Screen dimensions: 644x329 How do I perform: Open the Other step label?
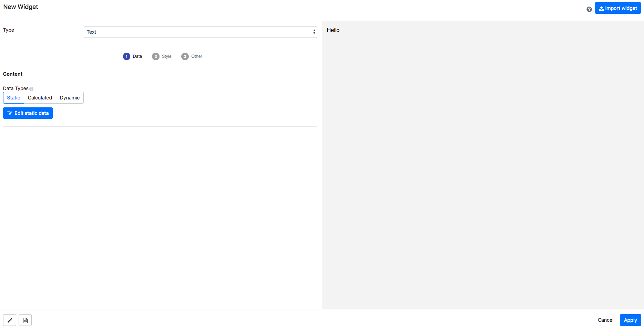pos(196,56)
